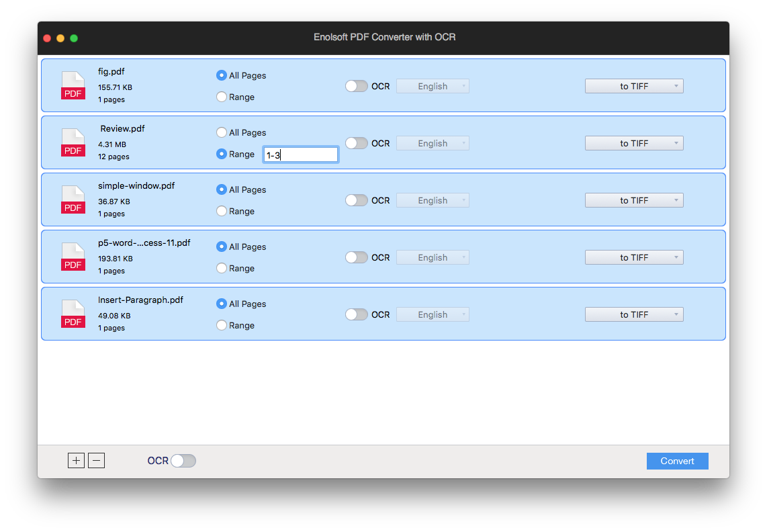The image size is (767, 532).
Task: Select All Pages for simple-window.pdf
Action: pyautogui.click(x=222, y=189)
